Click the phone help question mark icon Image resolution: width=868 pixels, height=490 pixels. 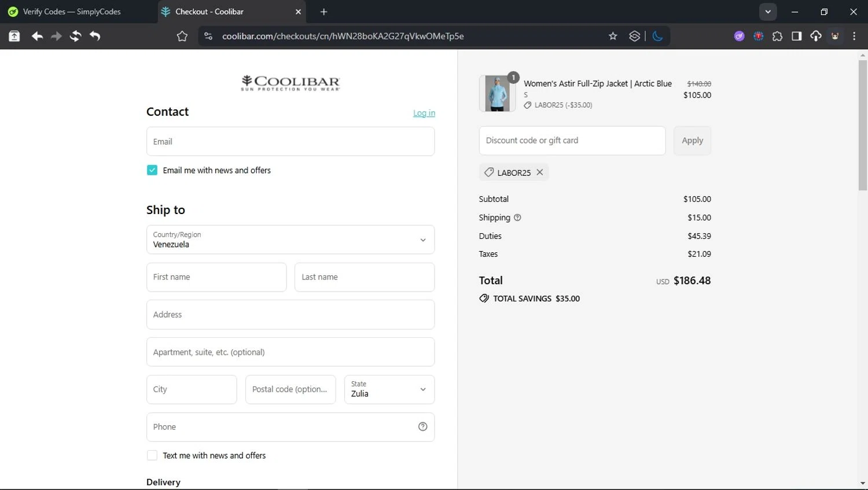point(423,426)
